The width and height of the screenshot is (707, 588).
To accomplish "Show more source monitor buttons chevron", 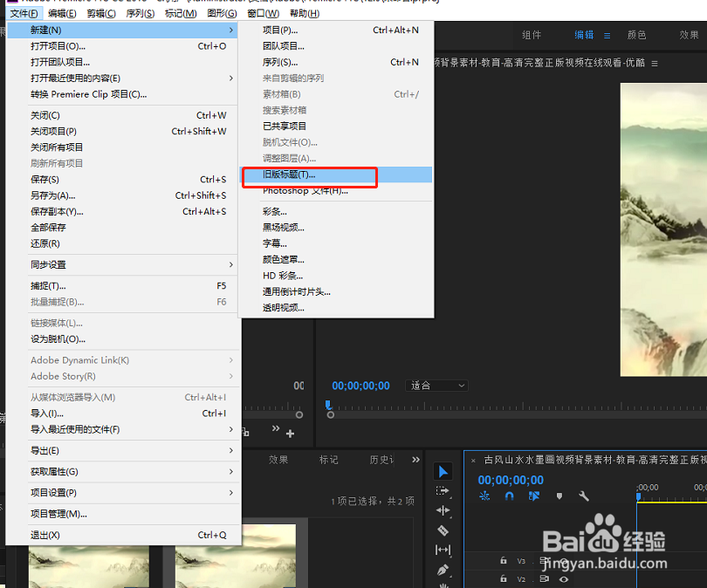I will (276, 428).
